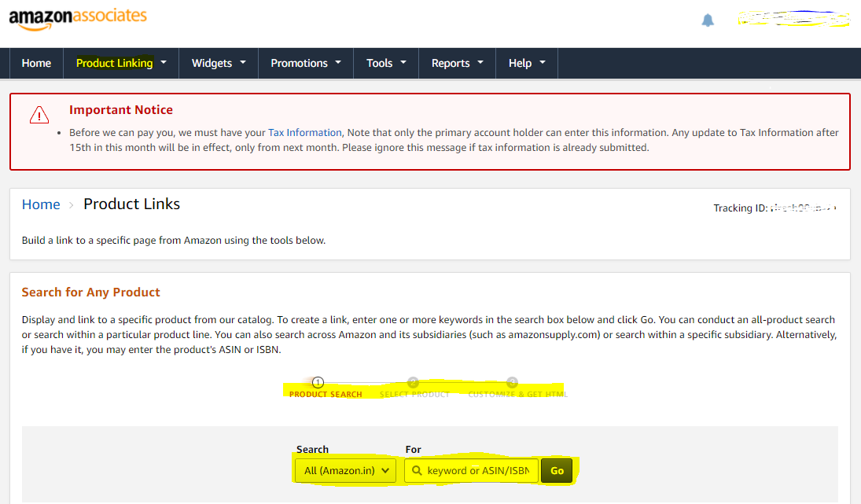Expand the Widgets dropdown arrow
The height and width of the screenshot is (504, 861).
pyautogui.click(x=243, y=63)
